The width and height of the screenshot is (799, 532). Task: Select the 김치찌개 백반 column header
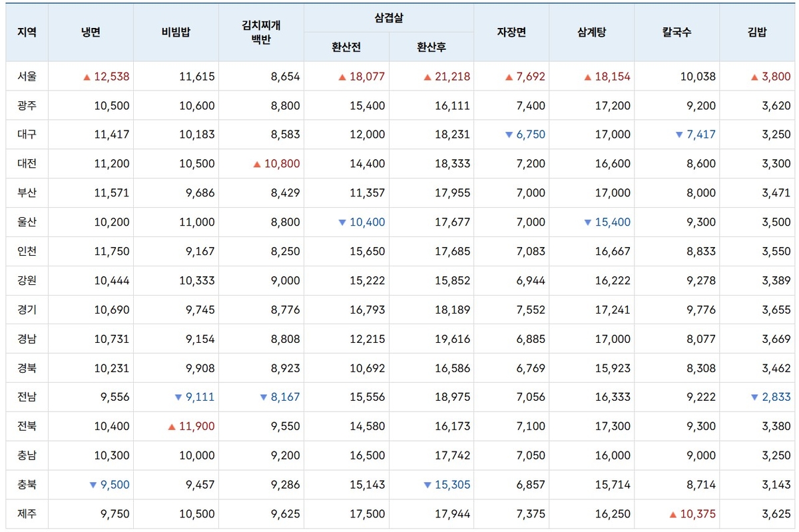click(x=261, y=32)
